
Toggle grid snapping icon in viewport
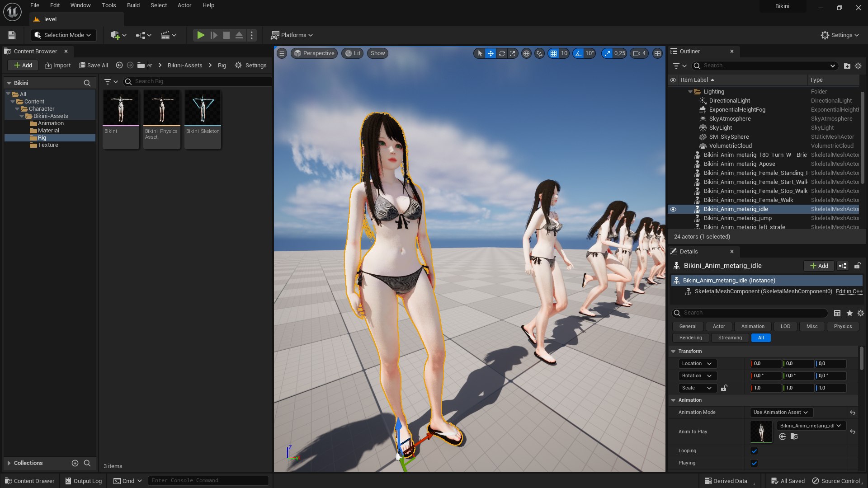click(553, 53)
